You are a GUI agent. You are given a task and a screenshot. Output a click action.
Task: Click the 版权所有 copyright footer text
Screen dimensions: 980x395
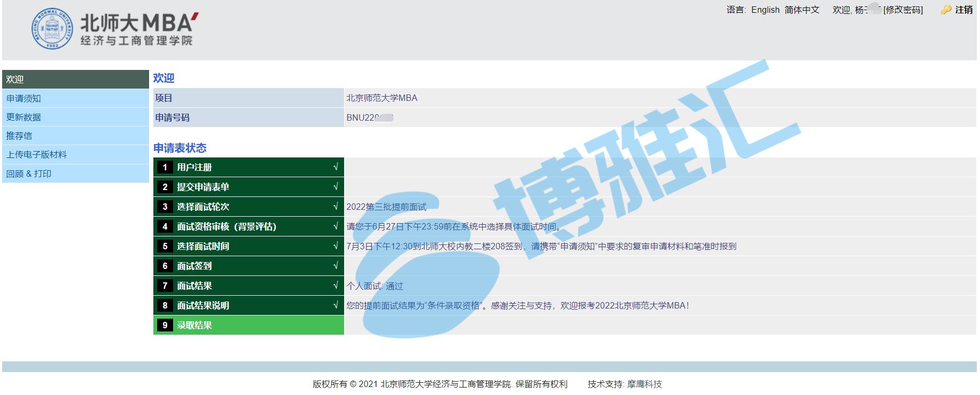440,384
